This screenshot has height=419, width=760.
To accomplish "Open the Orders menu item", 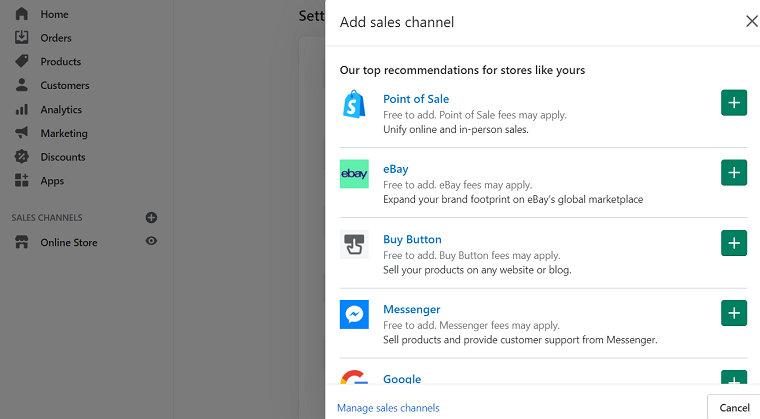I will coord(56,38).
